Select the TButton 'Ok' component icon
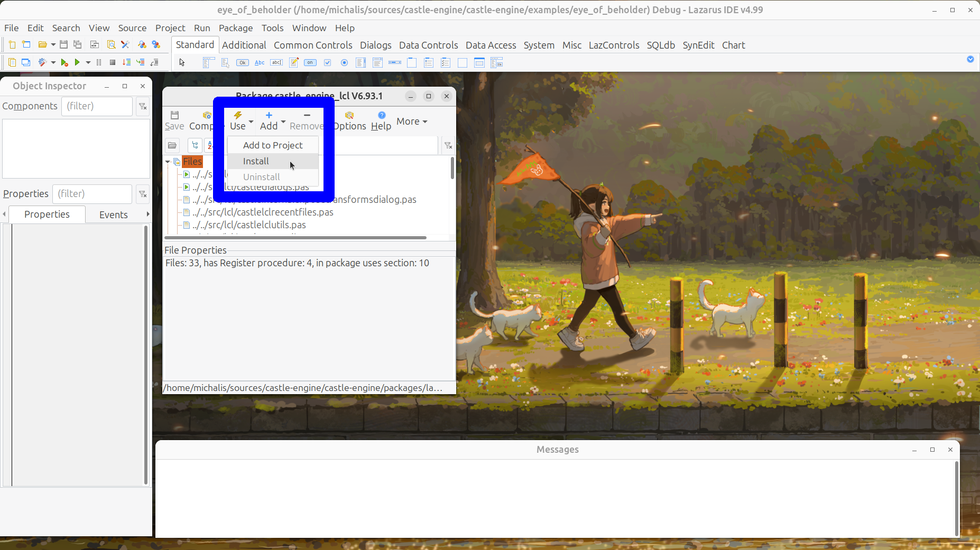Screen dimensions: 980x550 (243, 63)
